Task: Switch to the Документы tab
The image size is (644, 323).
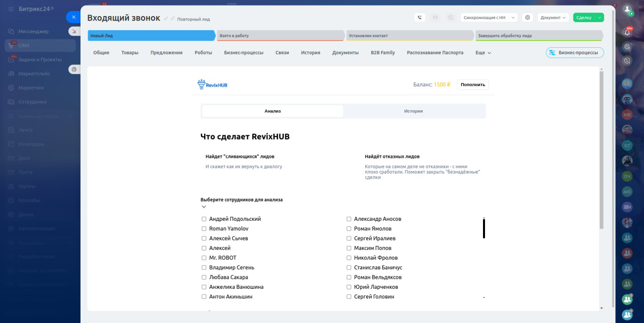Action: [x=345, y=52]
